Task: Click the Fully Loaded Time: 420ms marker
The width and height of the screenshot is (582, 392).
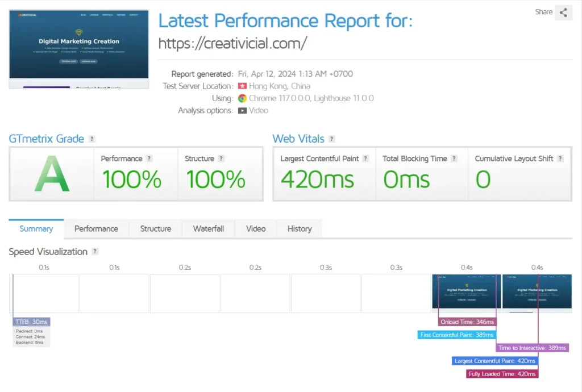Action: pyautogui.click(x=502, y=374)
